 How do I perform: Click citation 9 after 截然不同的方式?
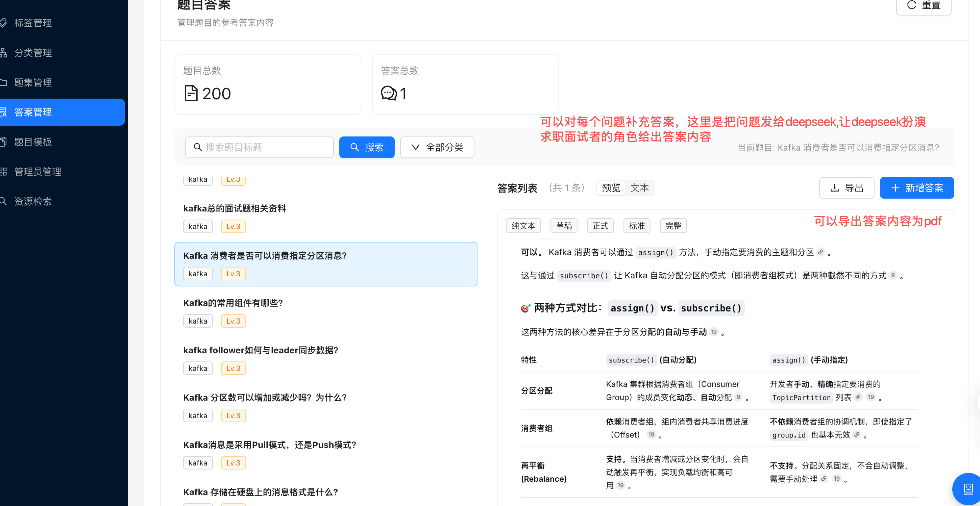[x=892, y=275]
